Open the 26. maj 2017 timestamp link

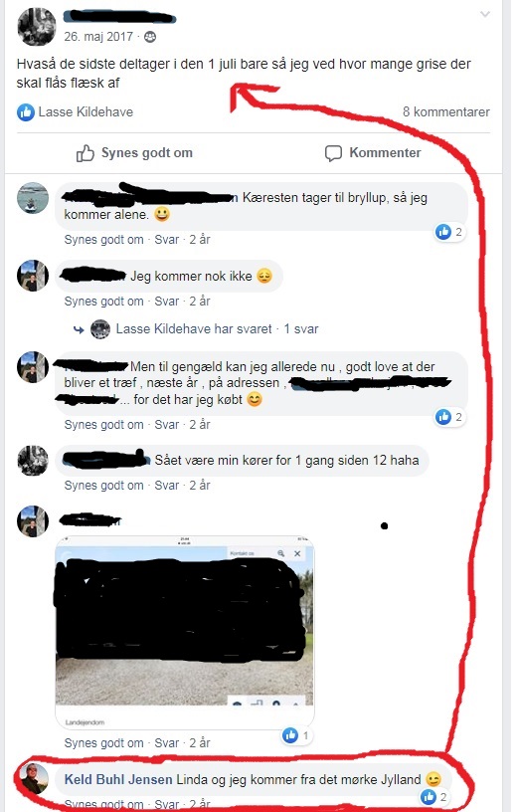pyautogui.click(x=98, y=37)
